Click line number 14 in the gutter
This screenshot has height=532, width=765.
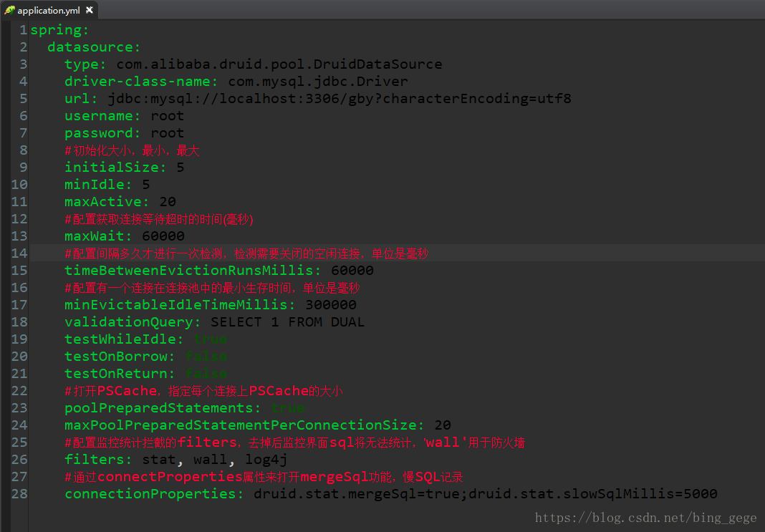tap(19, 253)
